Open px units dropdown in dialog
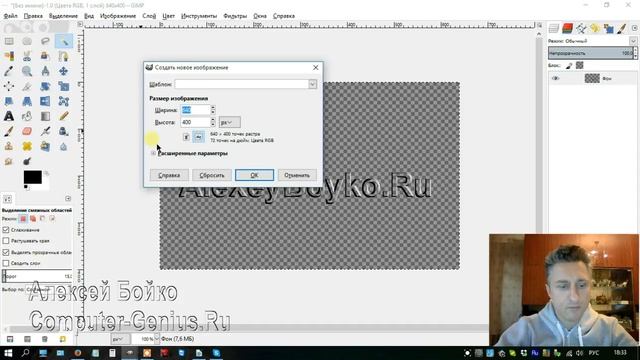This screenshot has height=360, width=640. tap(229, 122)
